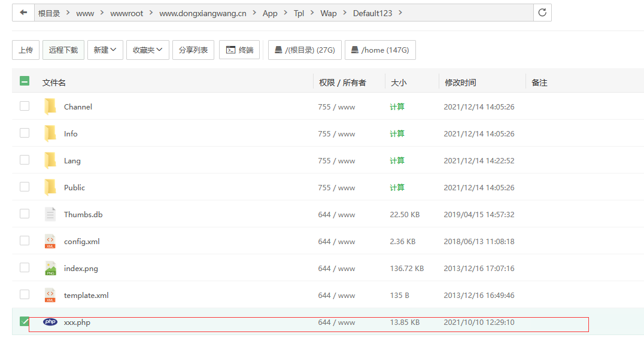Click the template.xml file icon
Screen dimensions: 644x359
tap(50, 295)
